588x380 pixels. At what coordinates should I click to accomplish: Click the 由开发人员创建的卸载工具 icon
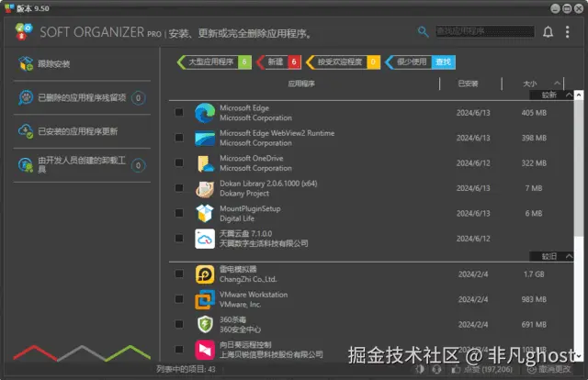coord(26,165)
